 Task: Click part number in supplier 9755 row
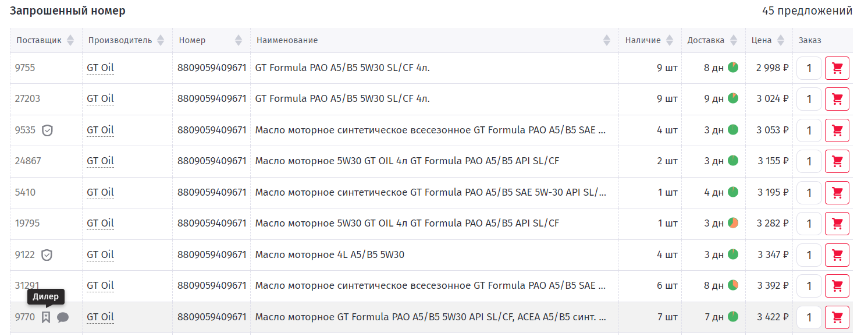click(212, 68)
